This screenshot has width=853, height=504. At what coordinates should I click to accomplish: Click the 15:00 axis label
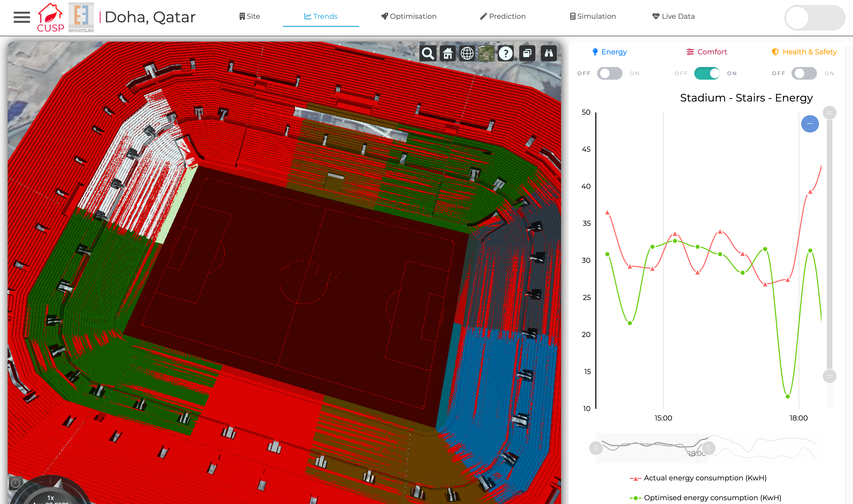(663, 418)
